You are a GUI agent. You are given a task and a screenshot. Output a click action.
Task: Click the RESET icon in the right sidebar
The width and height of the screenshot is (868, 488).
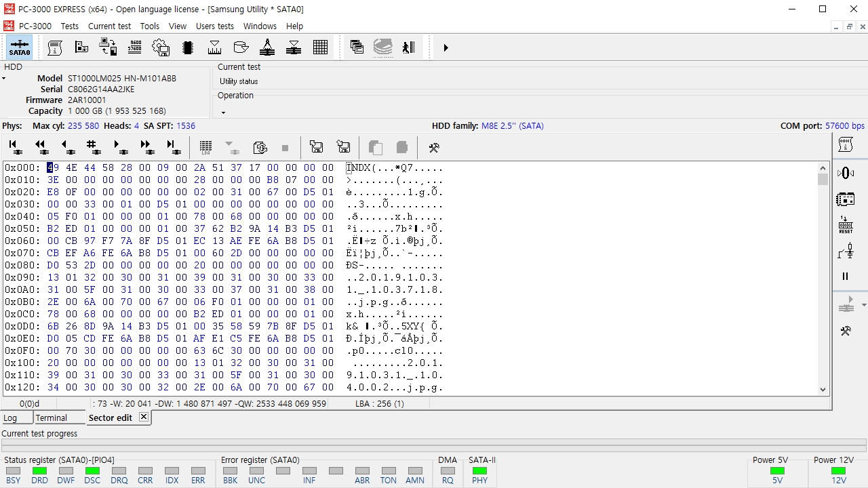846,226
